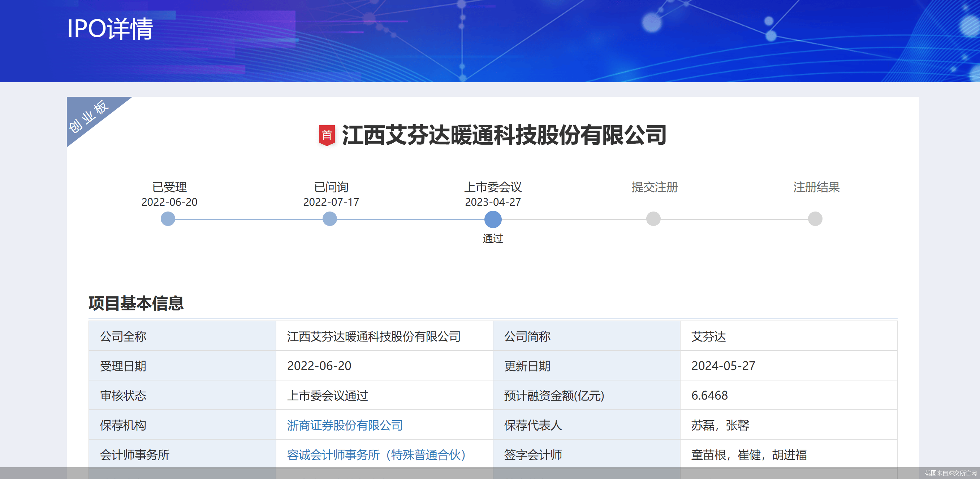Open 浙商证券股份有限公司 sponsor link

(x=345, y=424)
